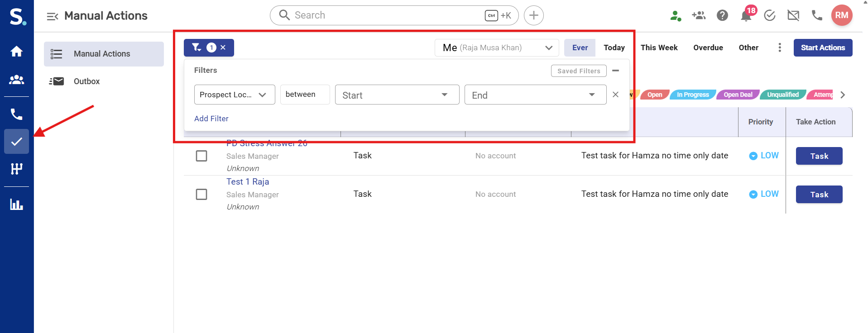Filter by the Open status chip

655,95
